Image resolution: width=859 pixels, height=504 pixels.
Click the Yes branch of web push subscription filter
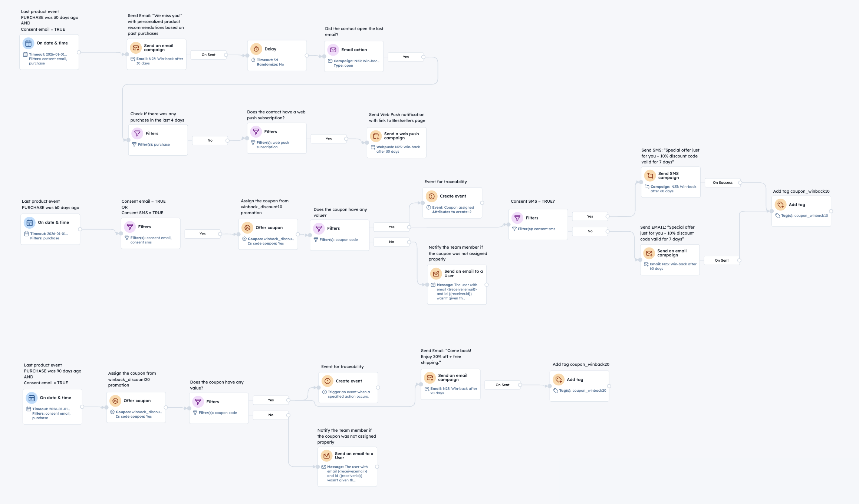(x=329, y=139)
